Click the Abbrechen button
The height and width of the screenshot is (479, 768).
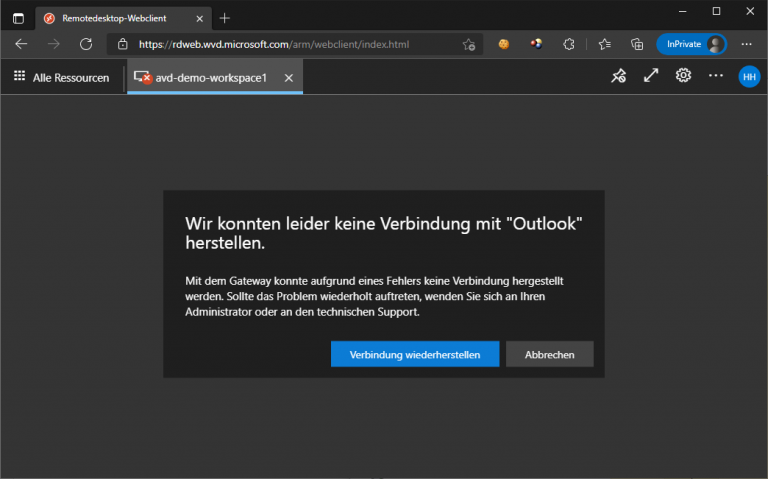pyautogui.click(x=549, y=354)
